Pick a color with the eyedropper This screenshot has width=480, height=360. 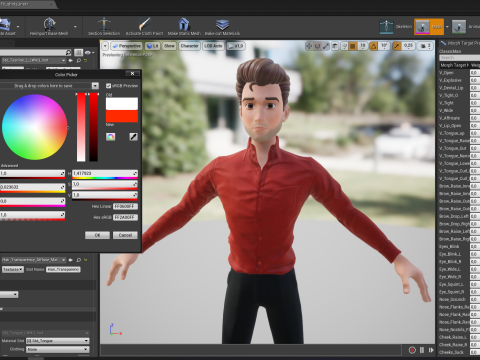pos(133,137)
